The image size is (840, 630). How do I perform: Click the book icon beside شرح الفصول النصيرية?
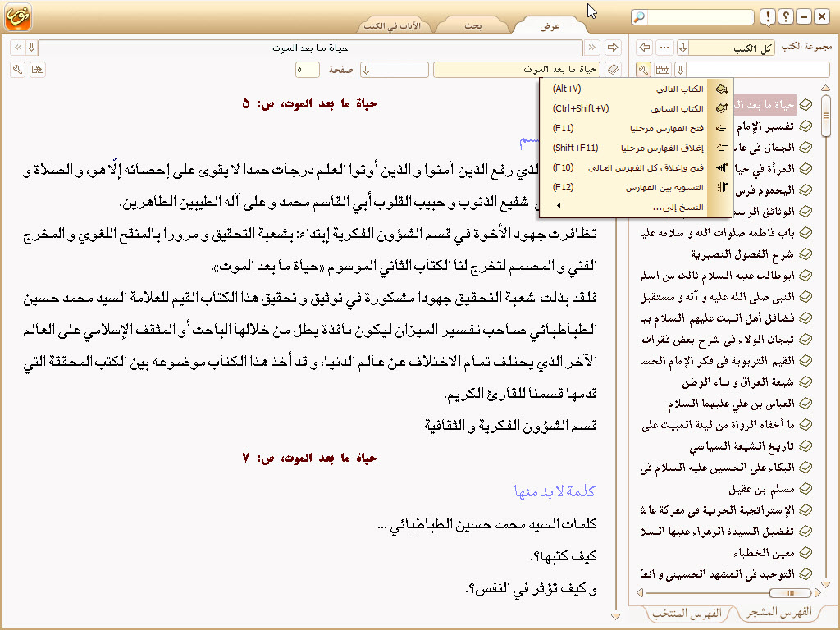[806, 254]
